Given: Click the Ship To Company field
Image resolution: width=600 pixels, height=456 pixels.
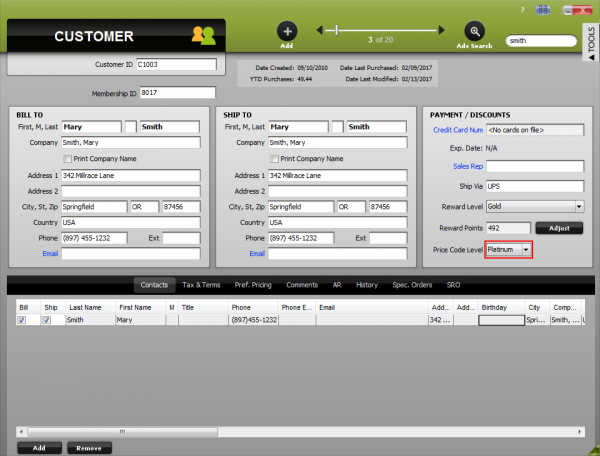Looking at the screenshot, I should pyautogui.click(x=338, y=143).
